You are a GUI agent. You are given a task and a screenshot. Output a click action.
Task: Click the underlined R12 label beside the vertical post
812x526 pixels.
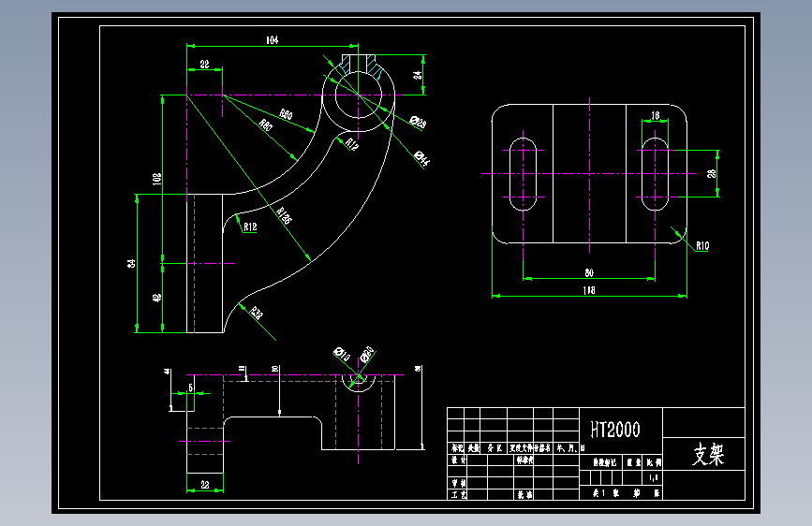[250, 226]
